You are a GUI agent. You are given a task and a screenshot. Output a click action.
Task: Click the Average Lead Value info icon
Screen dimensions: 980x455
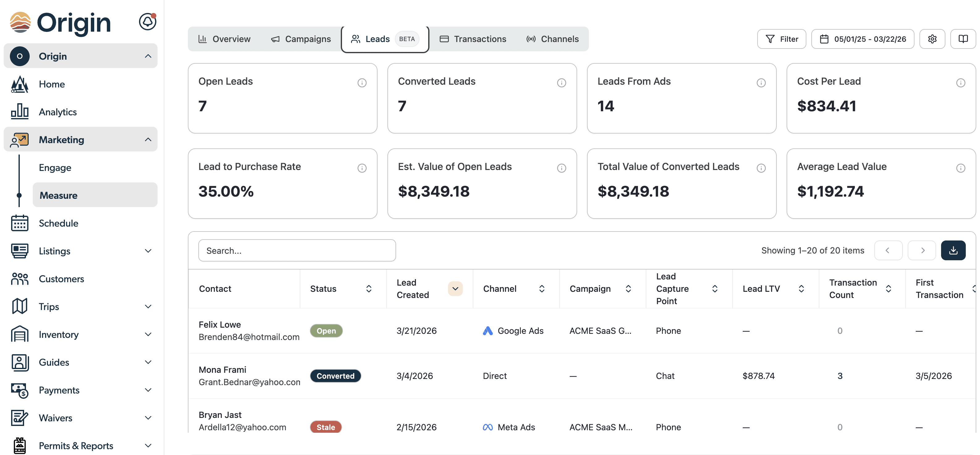(x=961, y=168)
